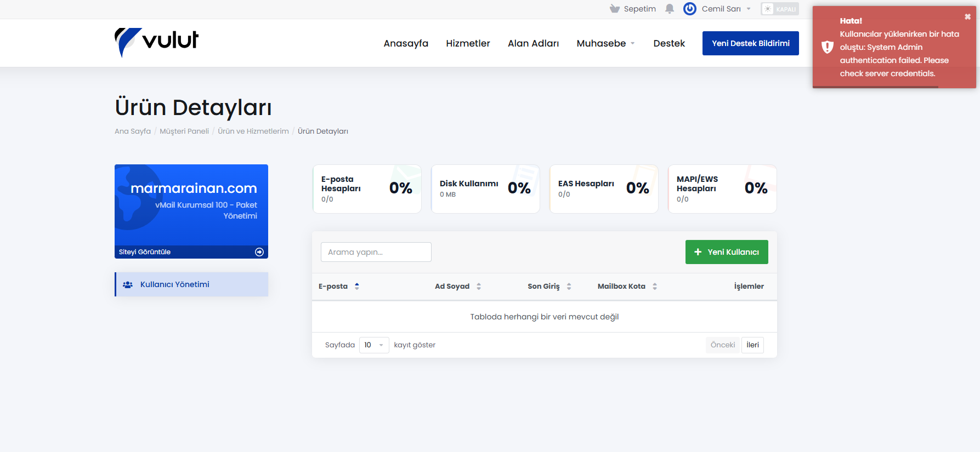Click the İleri pagination button
This screenshot has height=452, width=980.
pos(752,345)
